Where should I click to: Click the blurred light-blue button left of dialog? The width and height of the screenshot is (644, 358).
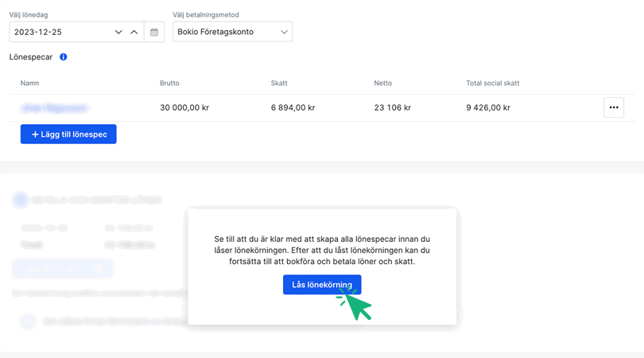click(x=62, y=269)
